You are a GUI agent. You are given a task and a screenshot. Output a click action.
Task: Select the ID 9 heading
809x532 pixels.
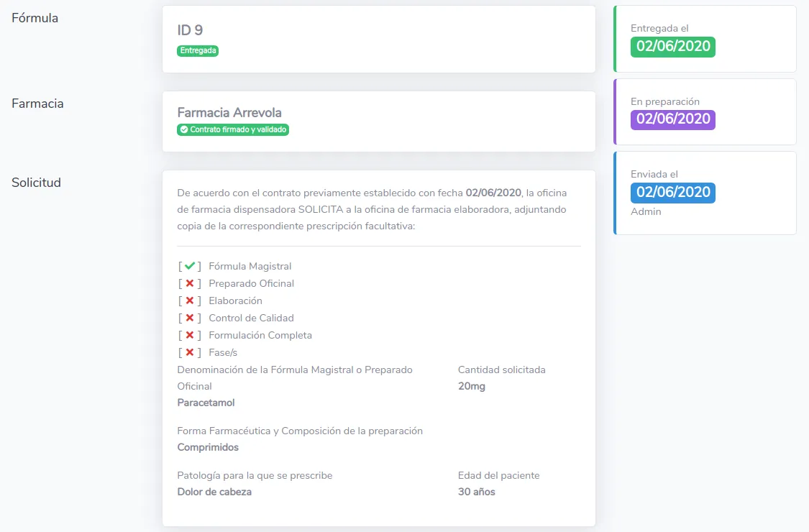[x=190, y=30]
